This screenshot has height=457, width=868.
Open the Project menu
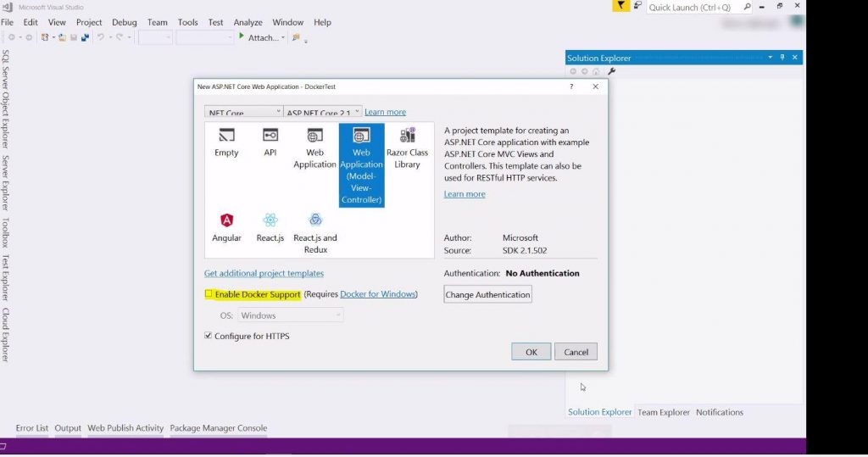click(x=89, y=22)
